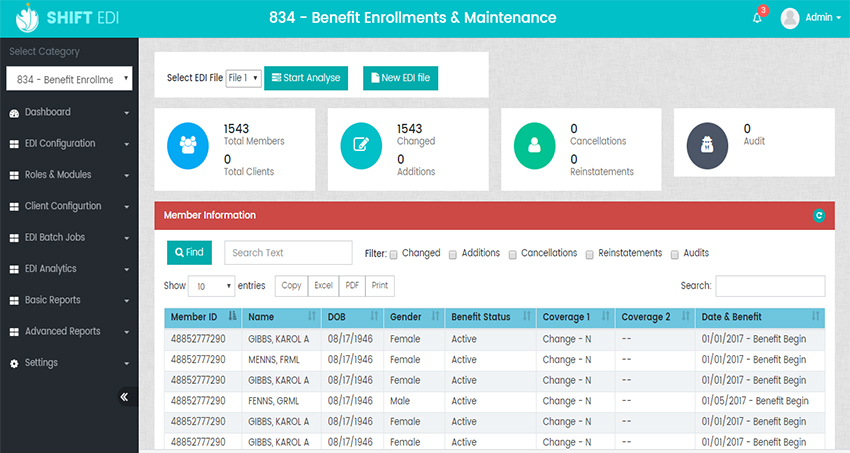
Task: Refresh the Member Information panel
Action: (819, 215)
